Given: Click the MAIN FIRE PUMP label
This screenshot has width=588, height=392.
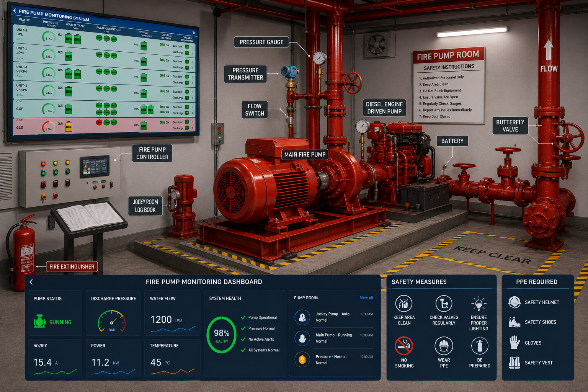Looking at the screenshot, I should [305, 155].
